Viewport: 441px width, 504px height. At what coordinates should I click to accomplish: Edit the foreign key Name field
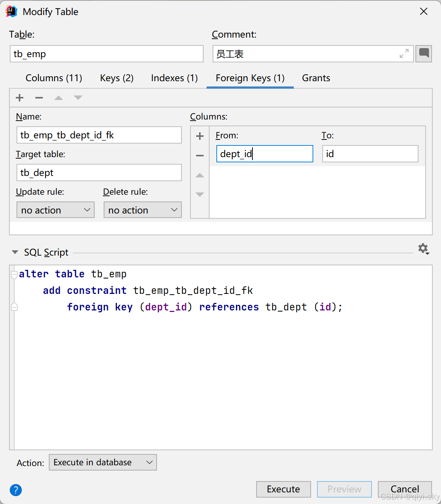[99, 135]
